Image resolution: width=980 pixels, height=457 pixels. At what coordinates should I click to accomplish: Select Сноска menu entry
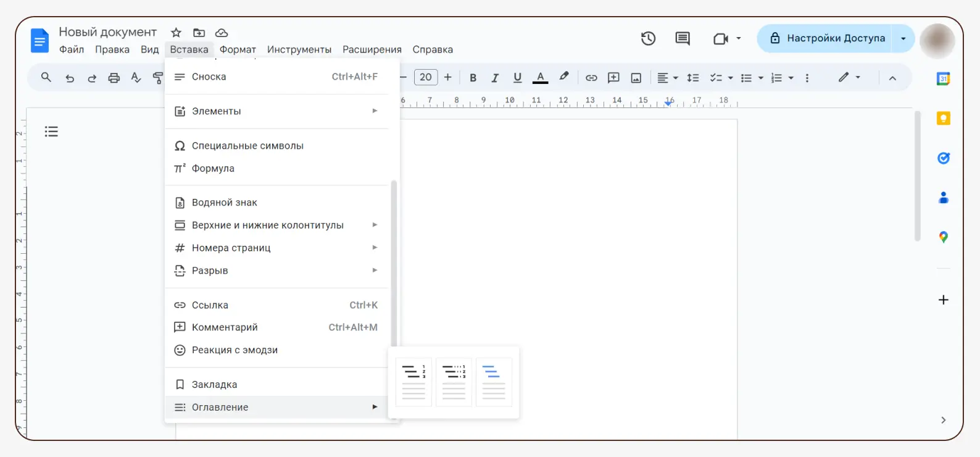(277, 77)
